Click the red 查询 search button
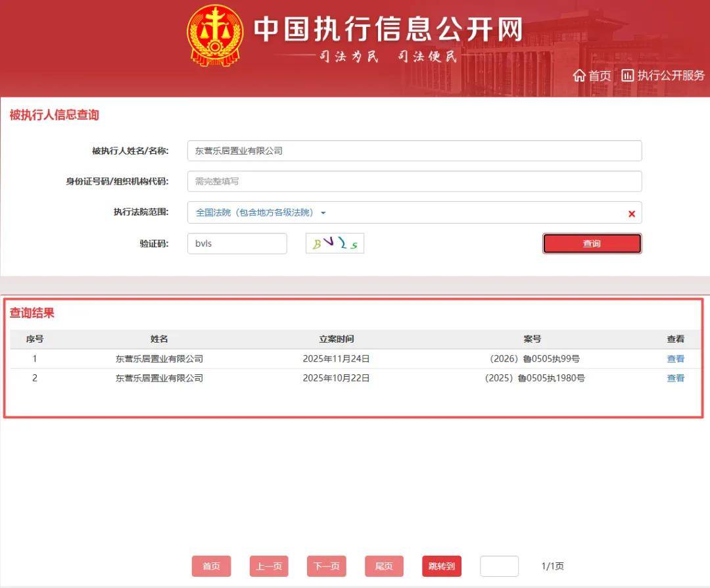 tap(591, 243)
